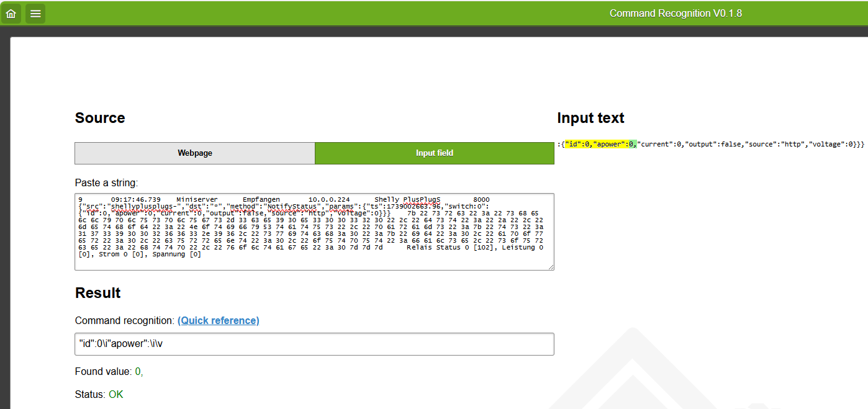This screenshot has width=868, height=409.
Task: Click the Result heading
Action: (98, 293)
